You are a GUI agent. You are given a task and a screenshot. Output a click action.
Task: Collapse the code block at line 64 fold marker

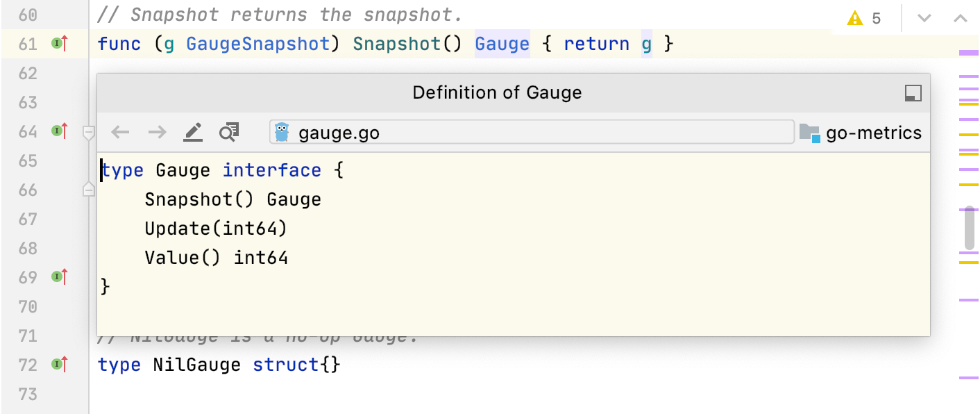89,131
